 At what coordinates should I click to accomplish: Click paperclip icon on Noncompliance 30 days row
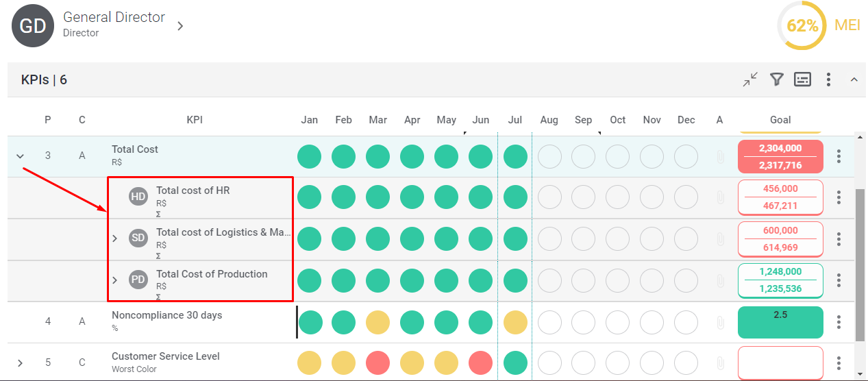720,322
